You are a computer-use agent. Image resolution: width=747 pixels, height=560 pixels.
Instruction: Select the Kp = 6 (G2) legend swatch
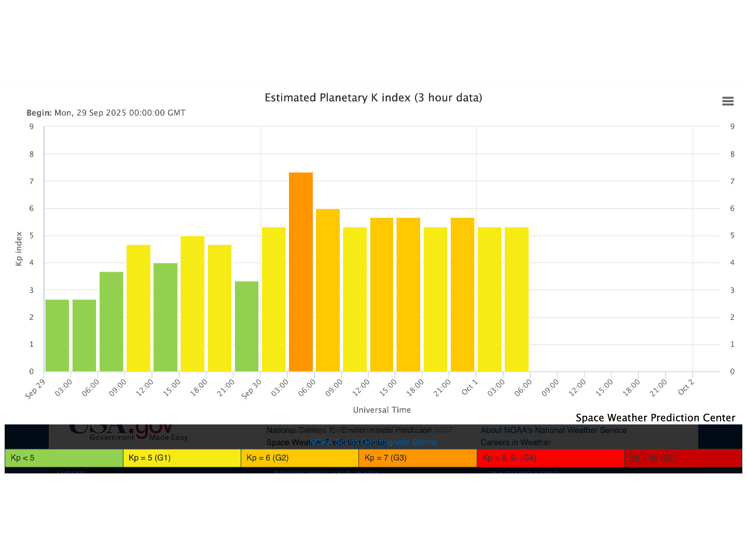[x=299, y=458]
